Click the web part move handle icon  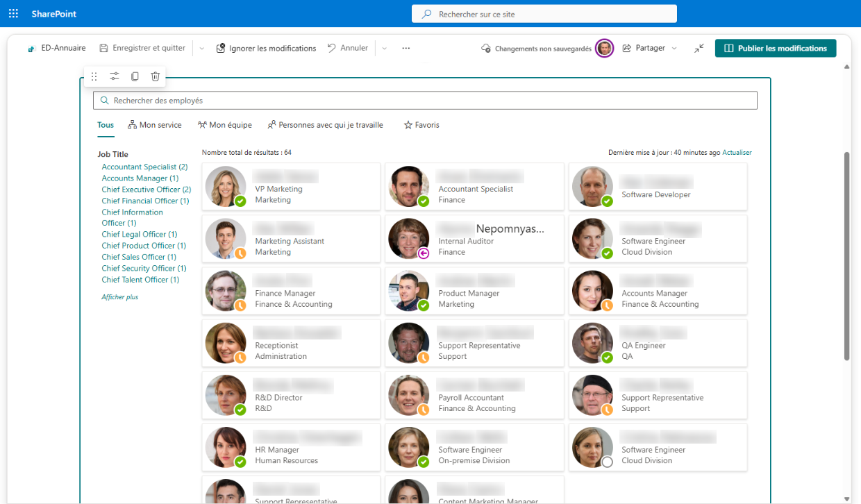(x=94, y=76)
